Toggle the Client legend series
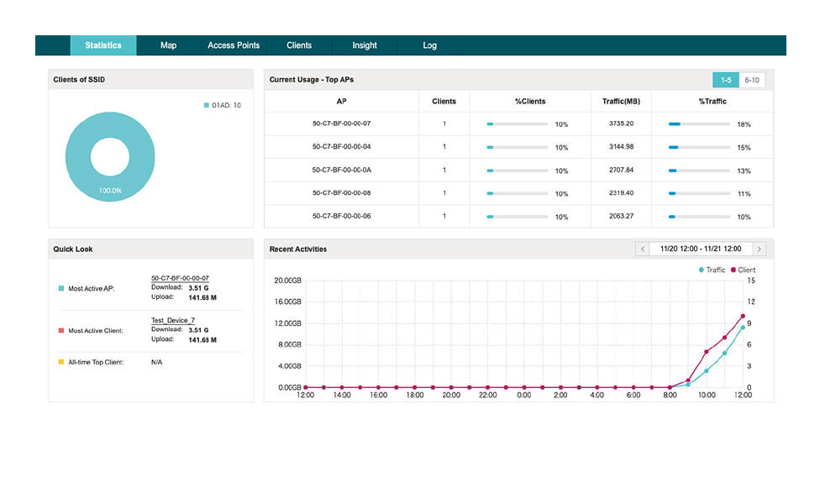The image size is (820, 504). (x=743, y=270)
